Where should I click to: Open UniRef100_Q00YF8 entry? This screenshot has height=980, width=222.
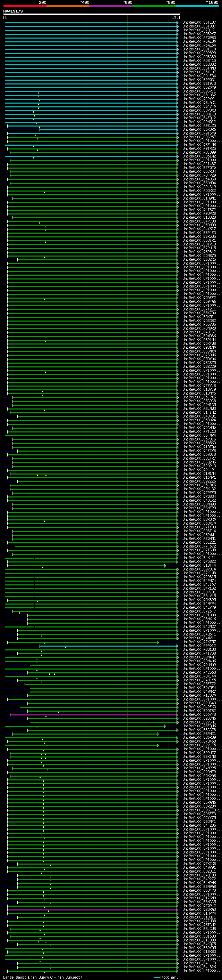[199, 715]
